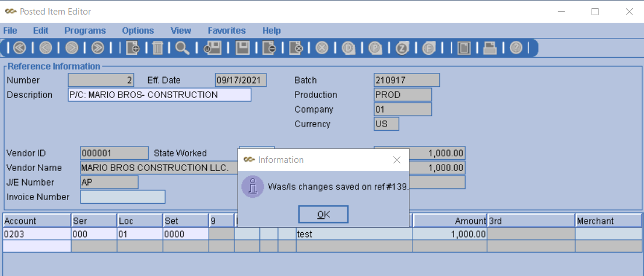
Task: Go to the last record arrow icon
Action: tap(97, 48)
